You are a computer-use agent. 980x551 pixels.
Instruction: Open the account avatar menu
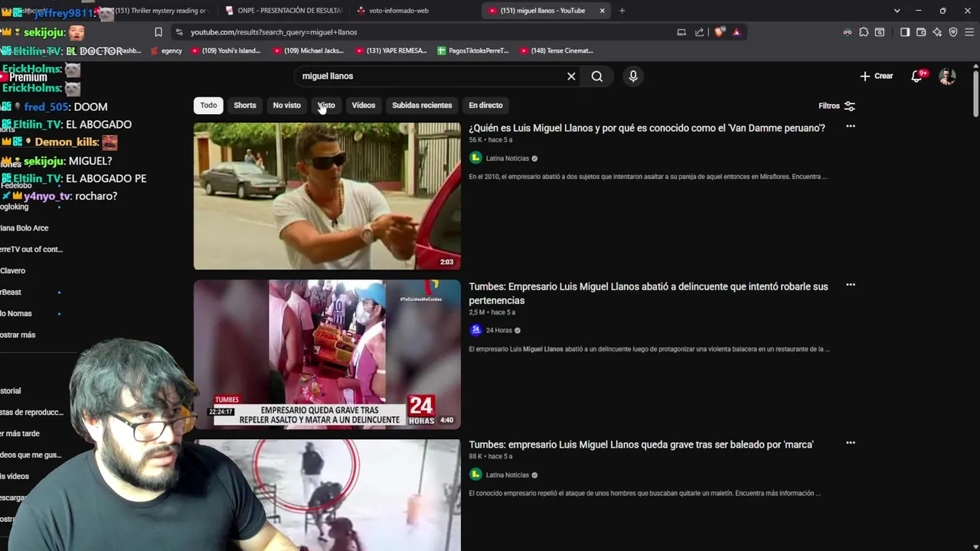pos(948,77)
